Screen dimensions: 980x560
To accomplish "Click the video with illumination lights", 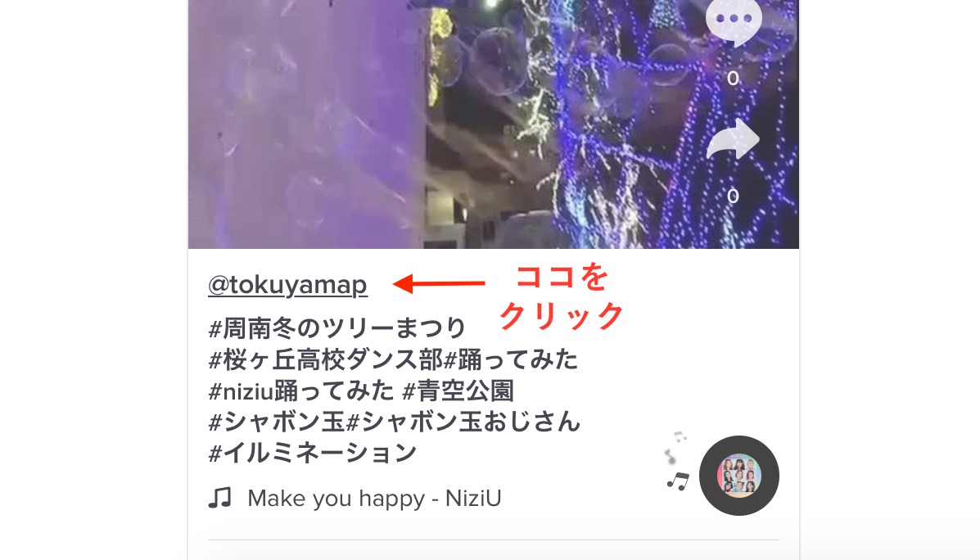I will point(494,124).
